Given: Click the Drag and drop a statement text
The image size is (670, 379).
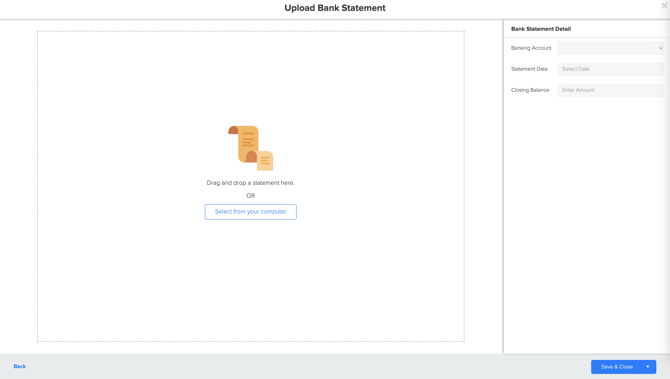Looking at the screenshot, I should pos(250,182).
